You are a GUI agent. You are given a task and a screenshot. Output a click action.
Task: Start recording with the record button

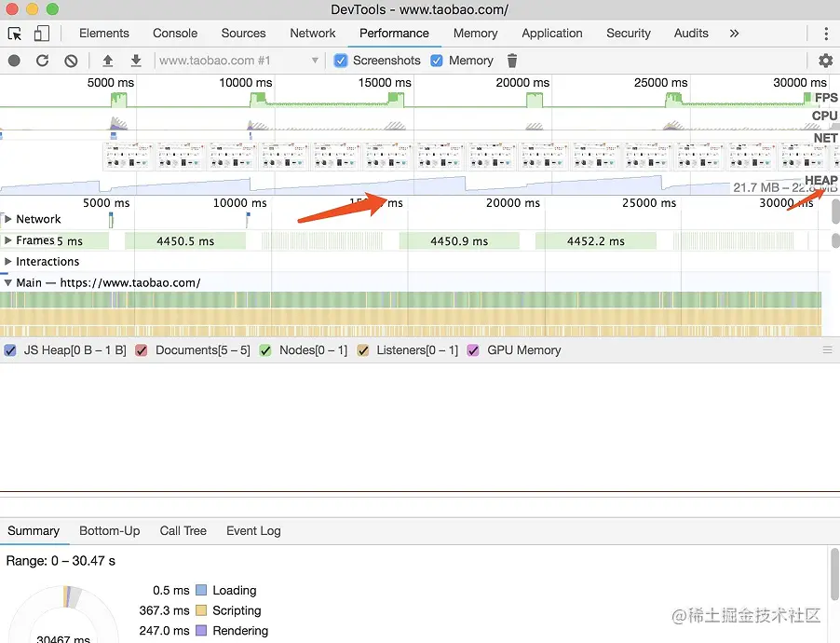(15, 61)
